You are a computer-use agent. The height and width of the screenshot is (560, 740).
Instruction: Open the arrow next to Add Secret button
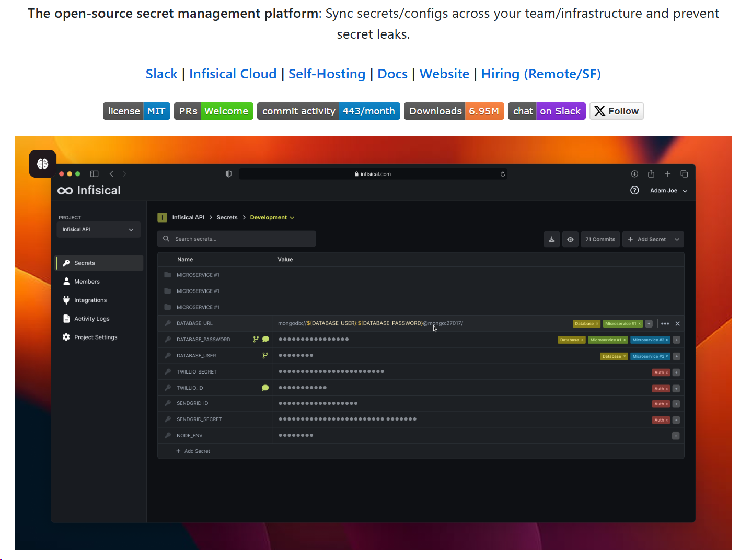coord(677,239)
